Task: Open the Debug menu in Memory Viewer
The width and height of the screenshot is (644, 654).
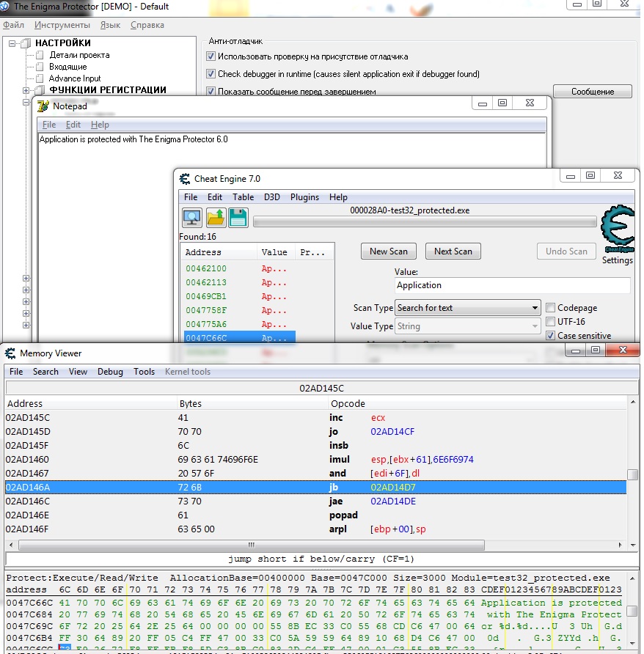Action: pos(110,372)
